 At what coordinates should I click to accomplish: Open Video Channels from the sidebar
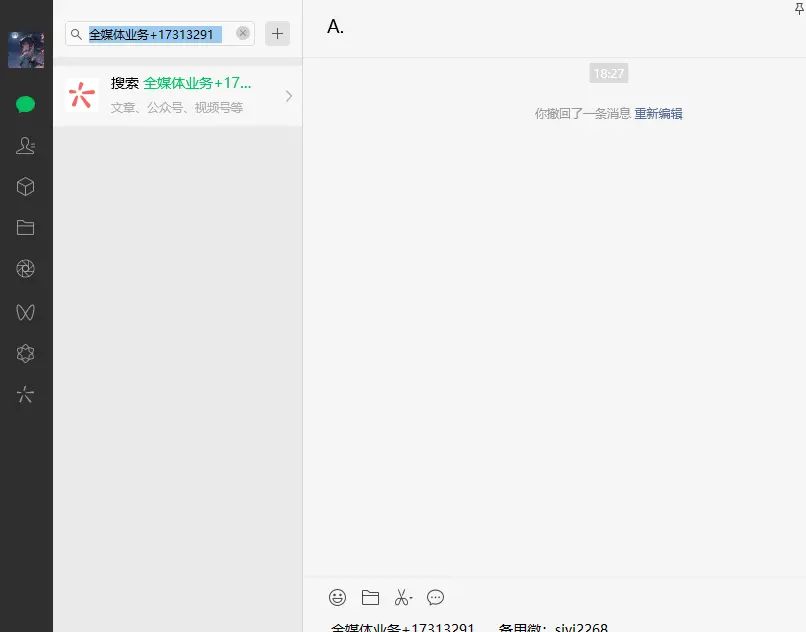coord(26,312)
